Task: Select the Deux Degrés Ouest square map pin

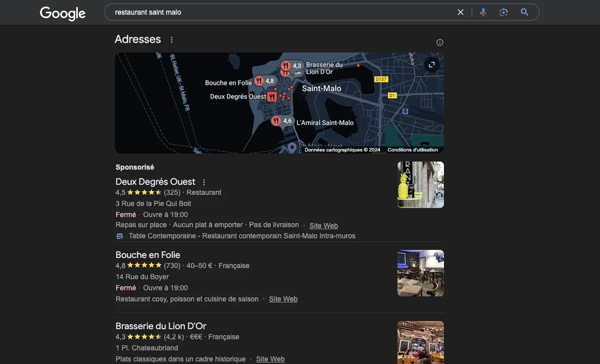Action: tap(272, 97)
